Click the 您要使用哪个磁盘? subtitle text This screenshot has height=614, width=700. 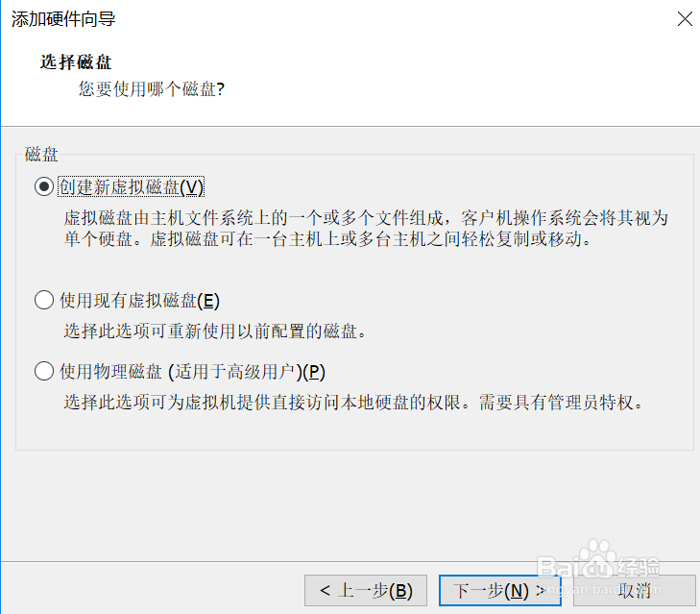(x=152, y=89)
